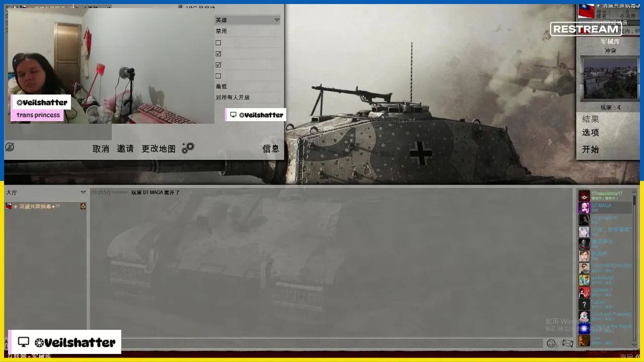Open the emoji smiley picker in chat
Screen dimensions: 644x362
(551, 343)
